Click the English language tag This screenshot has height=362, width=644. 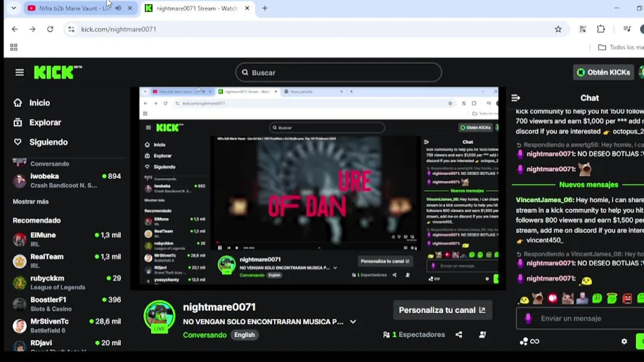(x=245, y=335)
